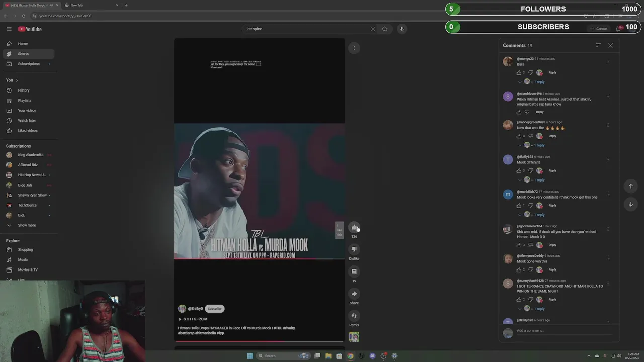
Task: Share this Short
Action: (x=354, y=294)
